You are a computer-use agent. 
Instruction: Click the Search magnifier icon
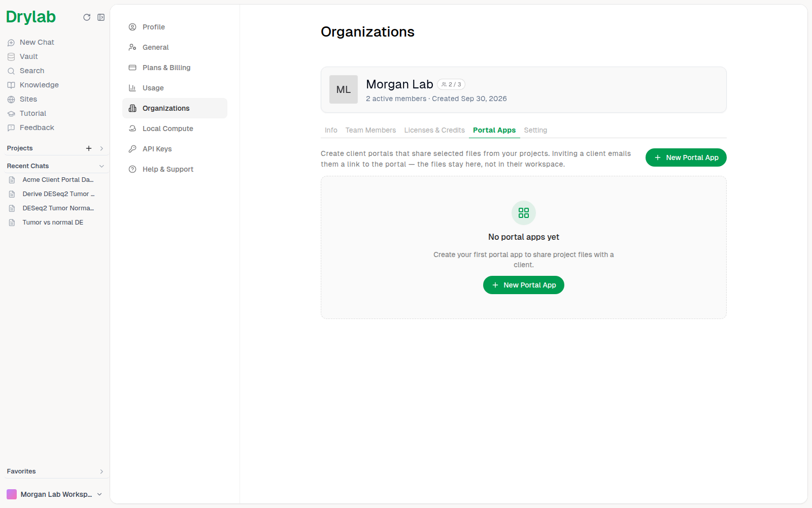point(11,71)
